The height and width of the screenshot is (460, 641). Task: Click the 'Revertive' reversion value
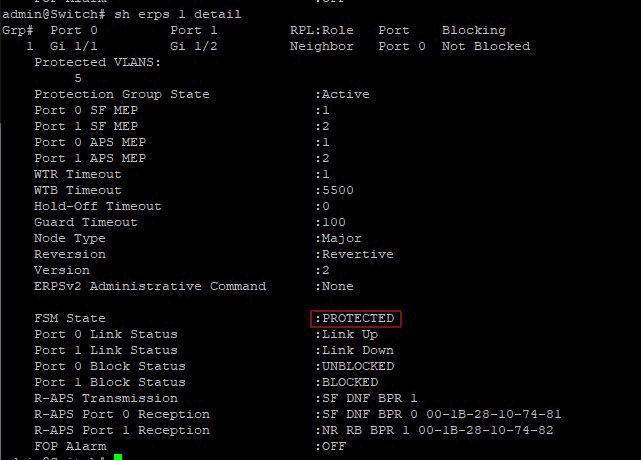click(357, 254)
